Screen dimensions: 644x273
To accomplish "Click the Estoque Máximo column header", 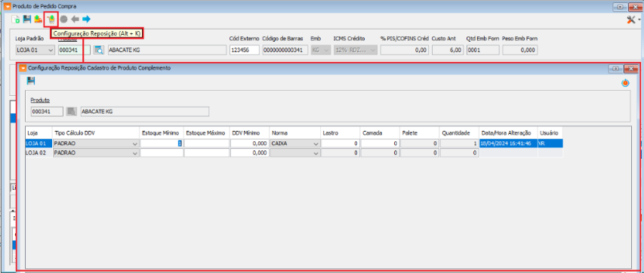I will tap(207, 133).
